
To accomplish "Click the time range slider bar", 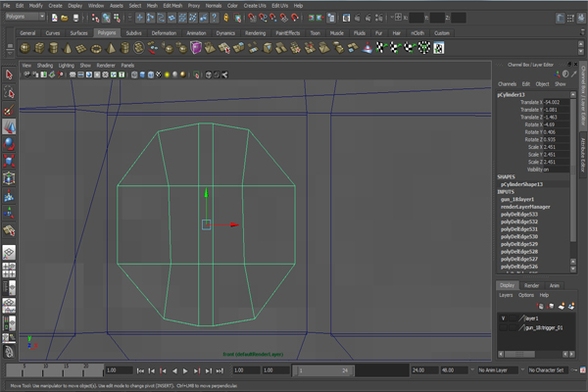I will [x=323, y=370].
